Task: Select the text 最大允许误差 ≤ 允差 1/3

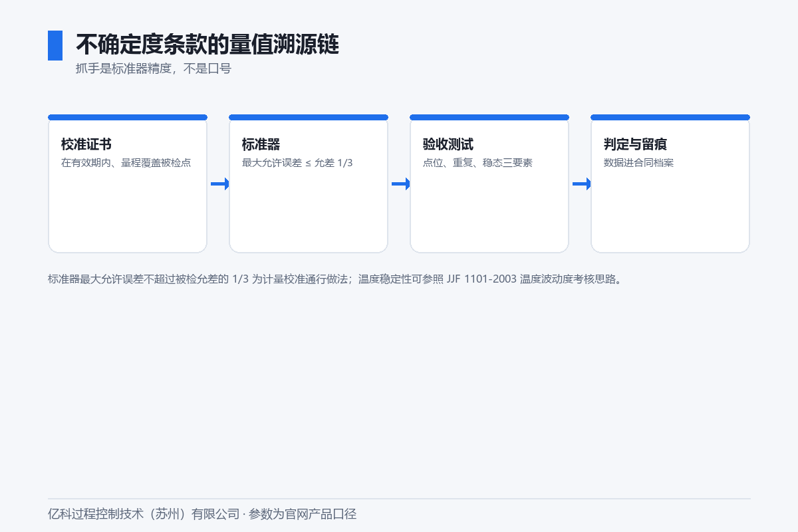Action: [x=297, y=163]
